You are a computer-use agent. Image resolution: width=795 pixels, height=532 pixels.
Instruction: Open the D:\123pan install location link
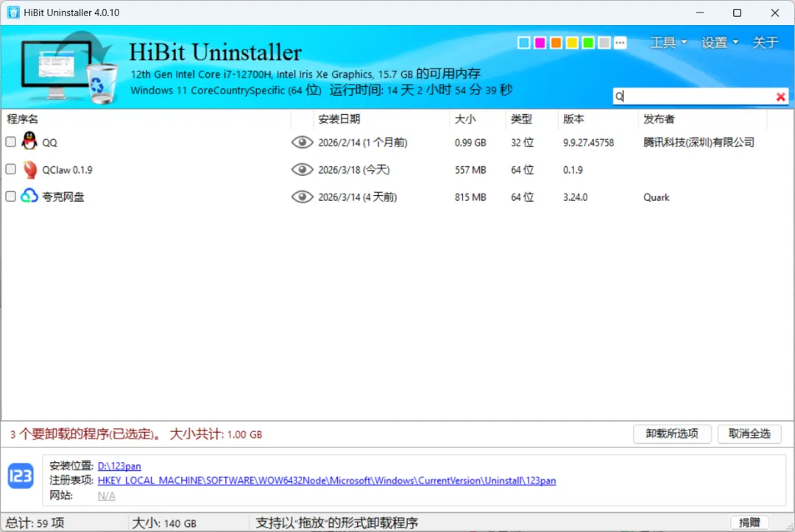click(x=119, y=466)
